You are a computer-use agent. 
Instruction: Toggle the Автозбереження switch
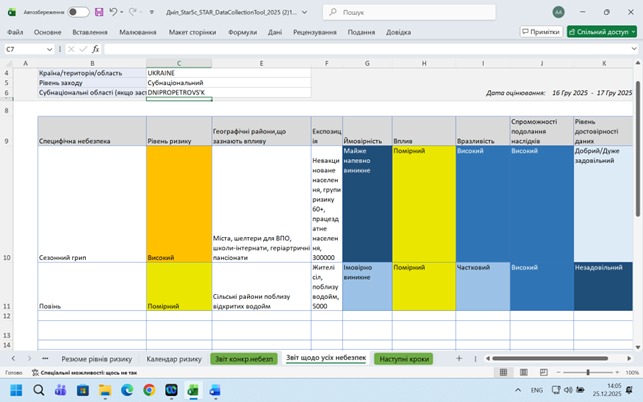pos(78,12)
